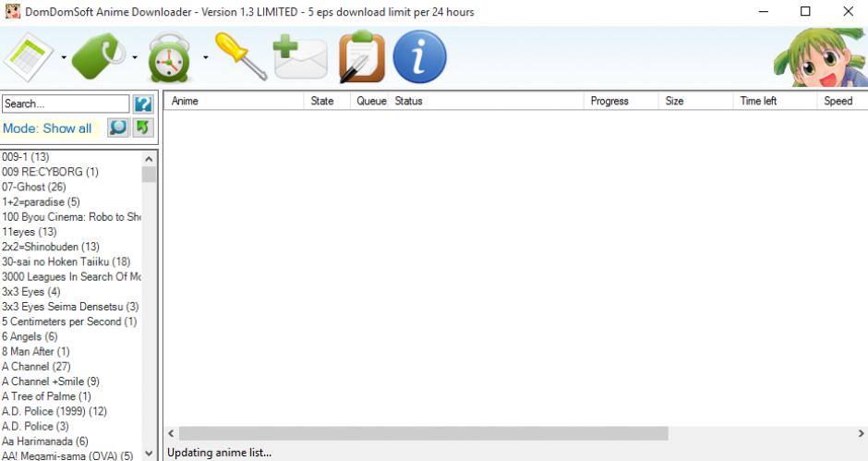This screenshot has height=461, width=868.
Task: Click horizontal scrollbar left arrow
Action: click(x=171, y=433)
